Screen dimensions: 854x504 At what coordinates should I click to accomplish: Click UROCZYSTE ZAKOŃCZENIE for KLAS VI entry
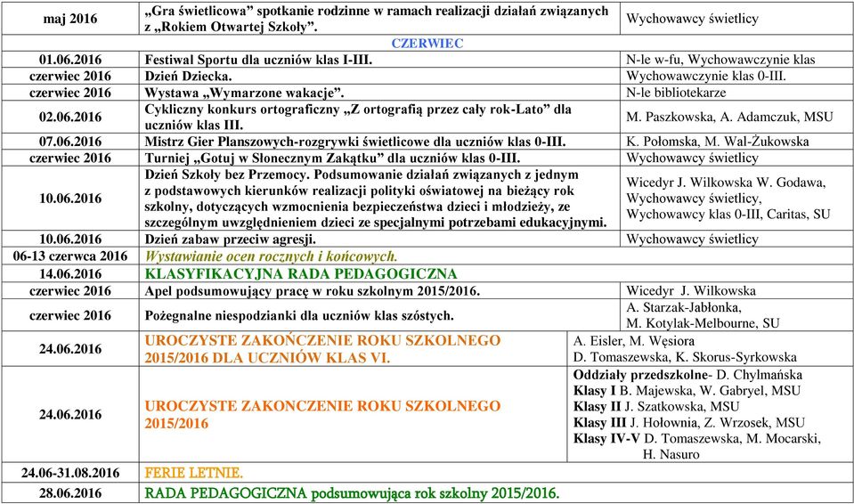322,349
